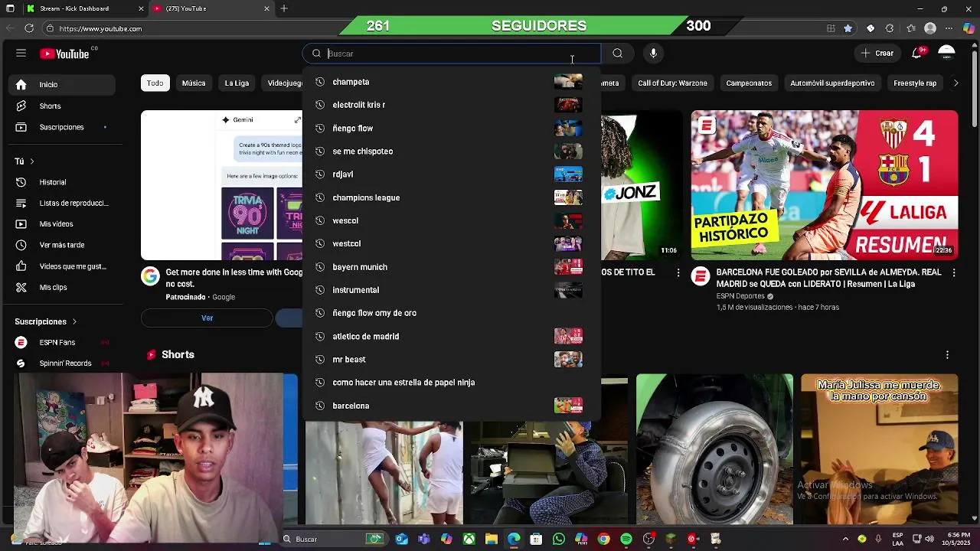Open ESPN Fans channel subscription
This screenshot has height=551, width=980.
coord(61,342)
